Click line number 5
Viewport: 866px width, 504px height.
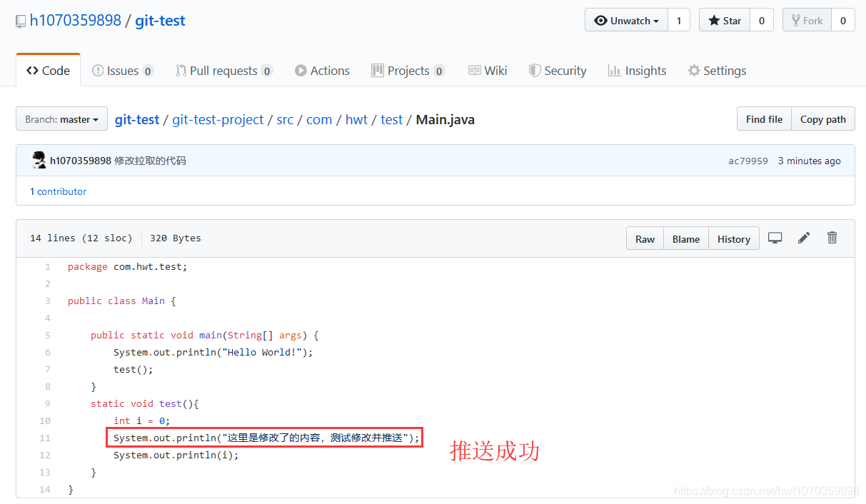[x=47, y=335]
